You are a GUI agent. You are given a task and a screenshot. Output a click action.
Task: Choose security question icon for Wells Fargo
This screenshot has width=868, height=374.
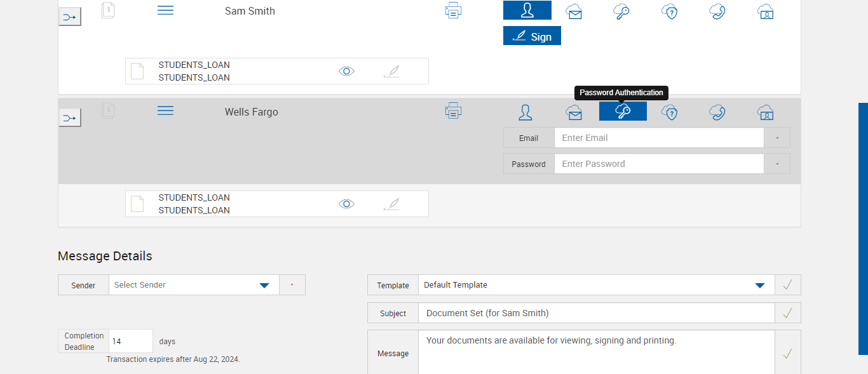point(670,112)
